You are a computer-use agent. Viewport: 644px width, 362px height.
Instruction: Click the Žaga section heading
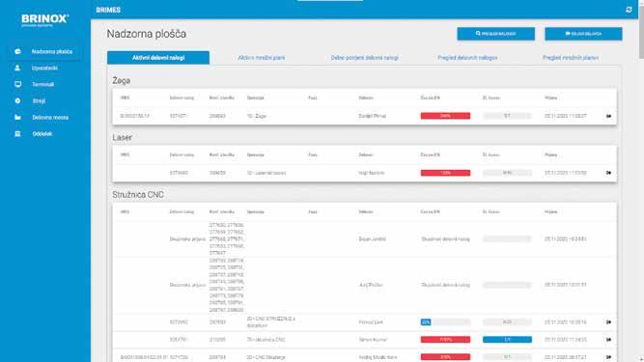pyautogui.click(x=121, y=81)
